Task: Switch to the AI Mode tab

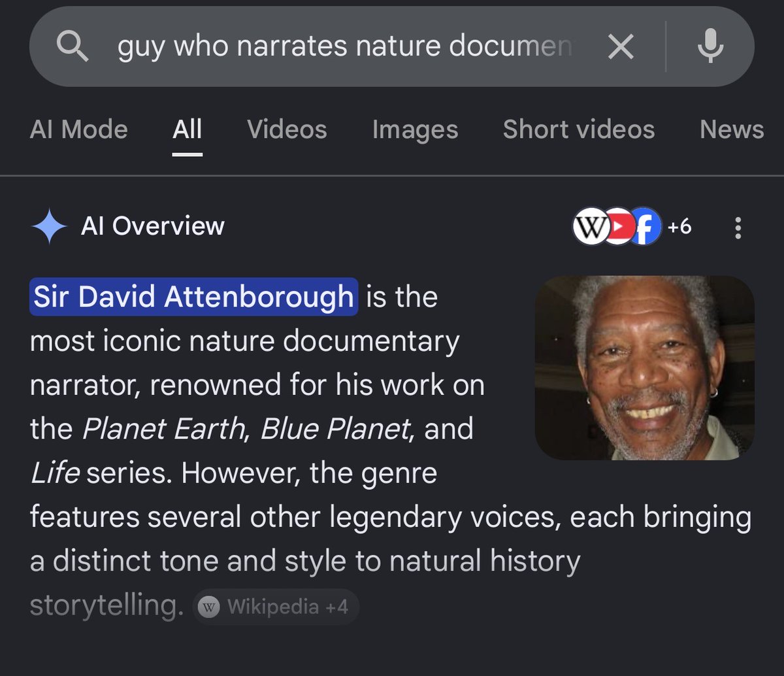Action: point(79,129)
